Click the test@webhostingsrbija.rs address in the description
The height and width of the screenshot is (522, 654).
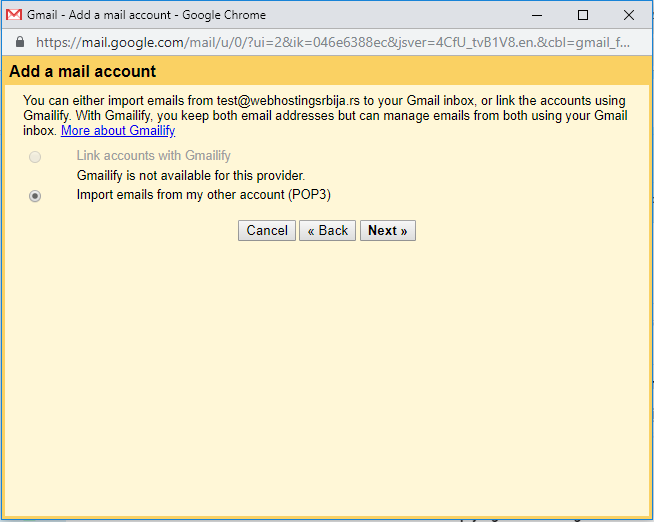[x=288, y=100]
